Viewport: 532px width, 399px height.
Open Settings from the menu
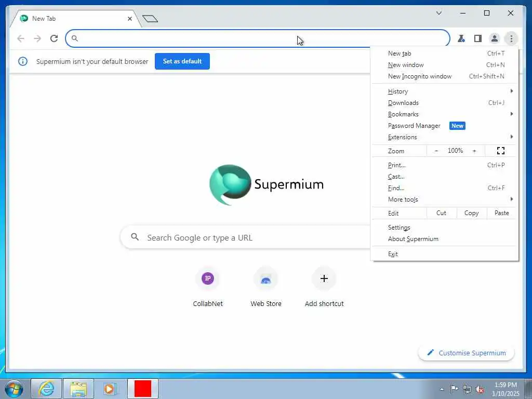tap(445, 228)
